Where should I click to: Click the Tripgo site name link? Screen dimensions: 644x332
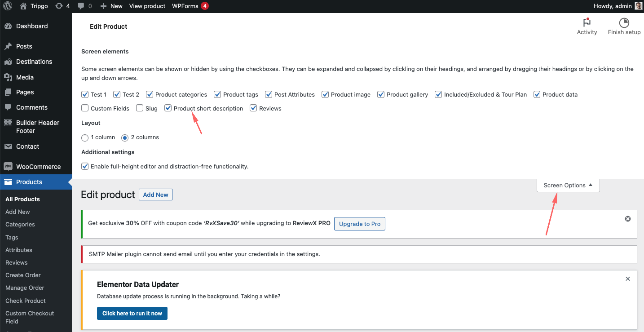pyautogui.click(x=39, y=6)
